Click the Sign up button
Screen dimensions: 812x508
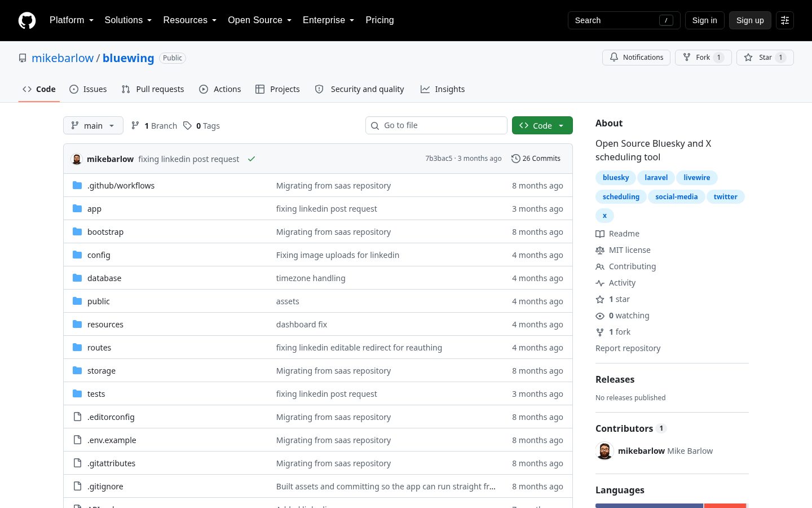[x=750, y=20]
